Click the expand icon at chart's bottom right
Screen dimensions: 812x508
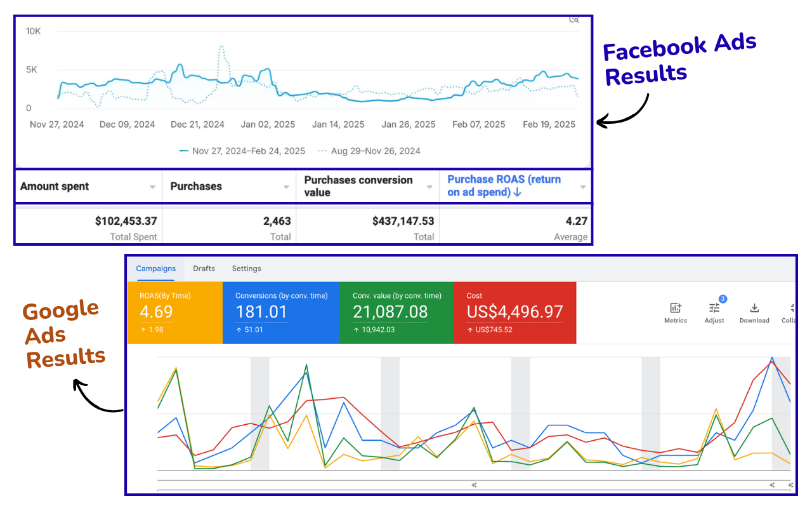(771, 485)
